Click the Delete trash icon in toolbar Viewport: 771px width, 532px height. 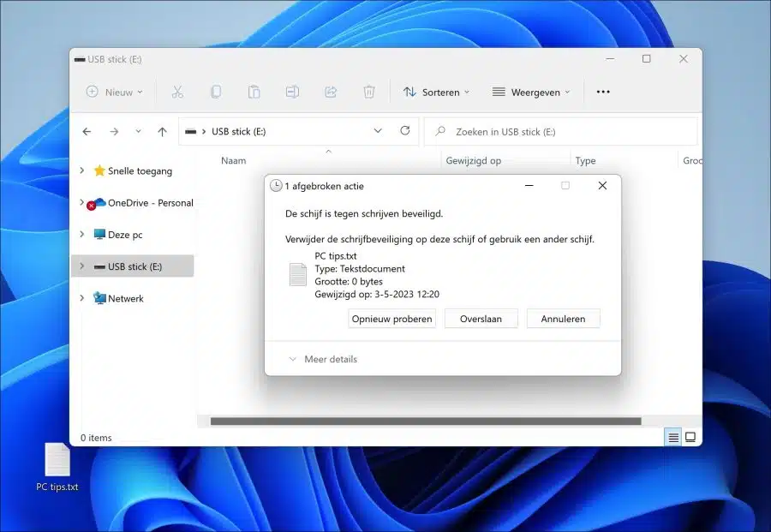pos(368,92)
